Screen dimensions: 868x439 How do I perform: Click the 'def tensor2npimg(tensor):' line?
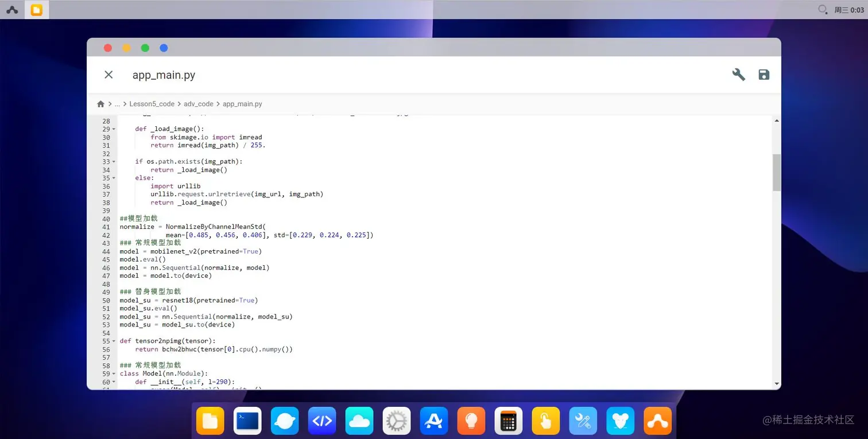click(x=168, y=341)
